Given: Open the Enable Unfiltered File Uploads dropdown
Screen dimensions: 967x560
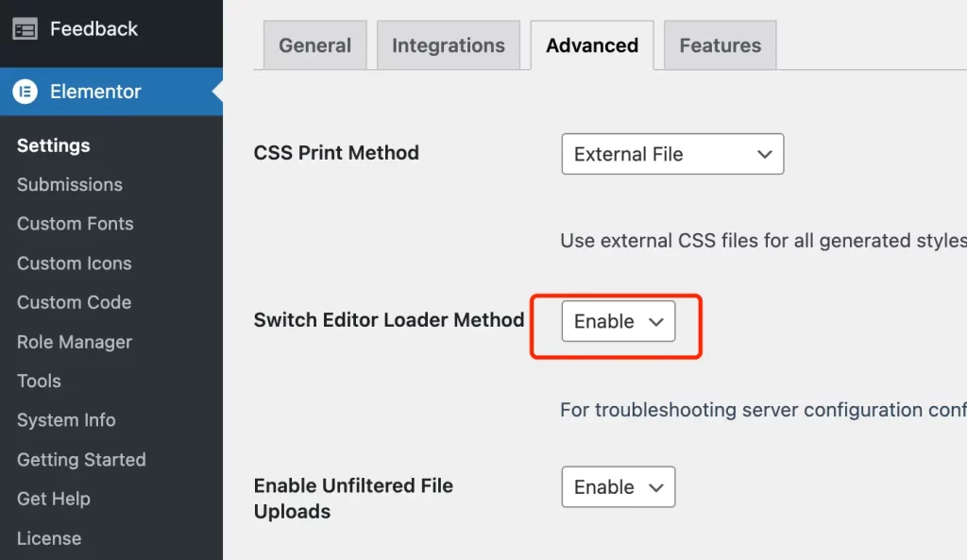Looking at the screenshot, I should [619, 487].
